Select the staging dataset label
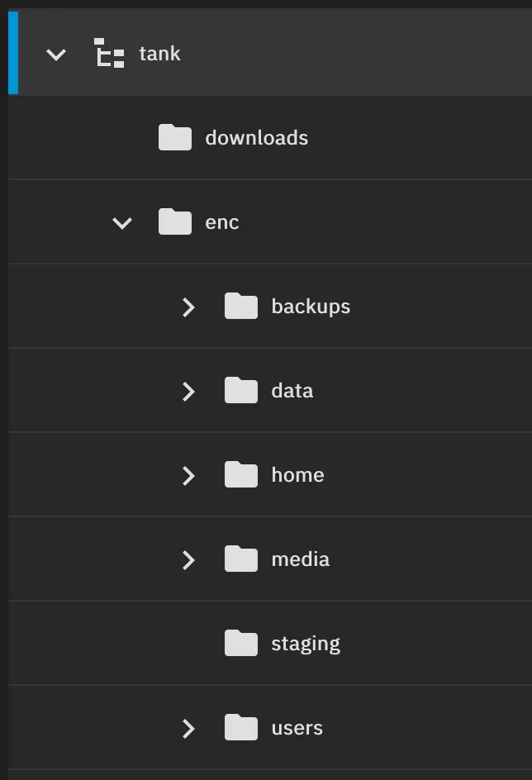 [306, 644]
